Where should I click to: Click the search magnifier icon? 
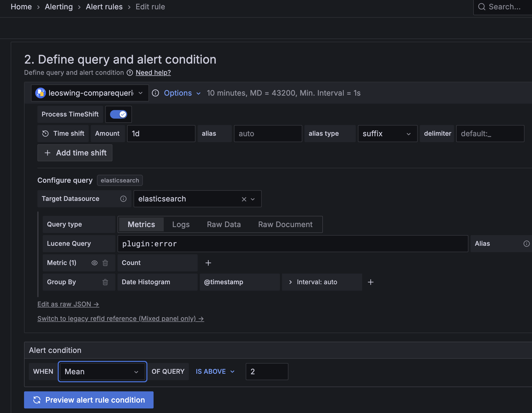pyautogui.click(x=482, y=7)
